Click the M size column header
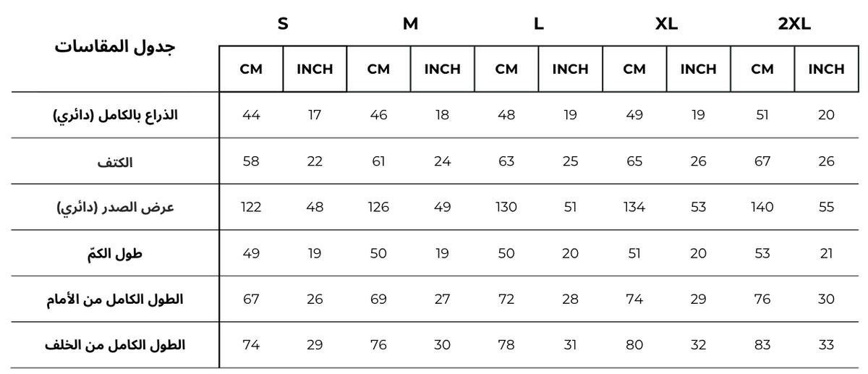 coord(410,24)
